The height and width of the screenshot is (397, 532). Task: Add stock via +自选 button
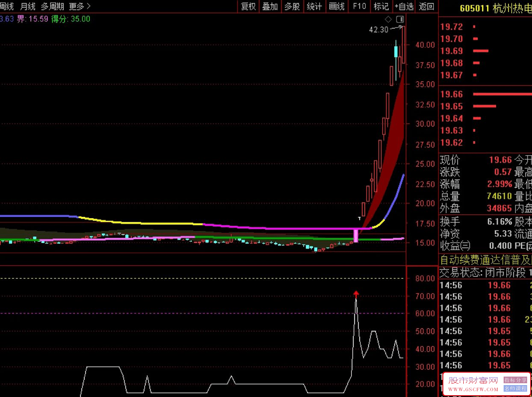point(404,6)
